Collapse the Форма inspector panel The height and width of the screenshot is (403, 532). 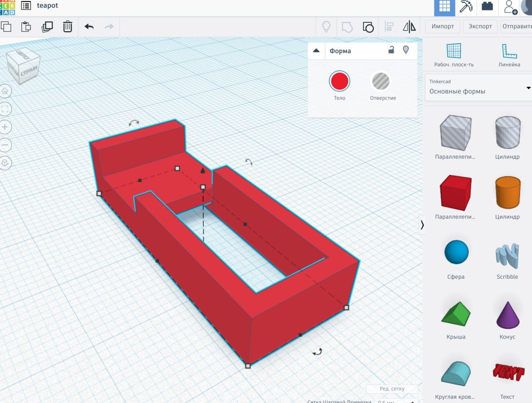pyautogui.click(x=316, y=51)
